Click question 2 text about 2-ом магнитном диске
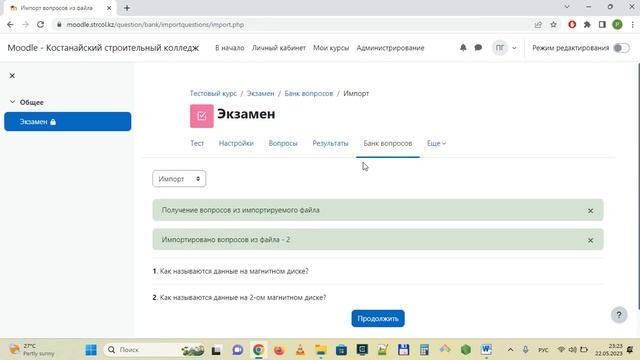The height and width of the screenshot is (360, 640). (x=243, y=298)
